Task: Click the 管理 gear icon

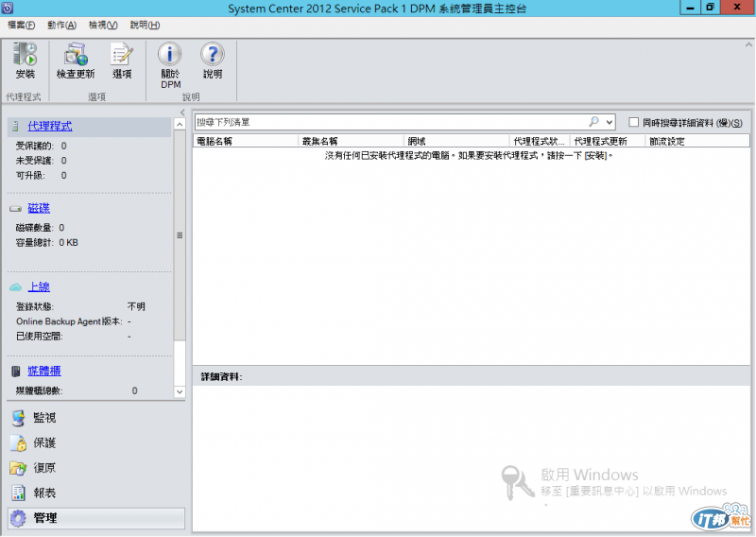Action: click(x=18, y=518)
